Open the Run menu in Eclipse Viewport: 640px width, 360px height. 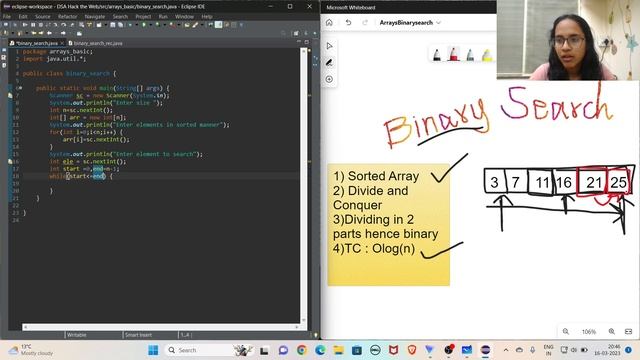pyautogui.click(x=163, y=16)
